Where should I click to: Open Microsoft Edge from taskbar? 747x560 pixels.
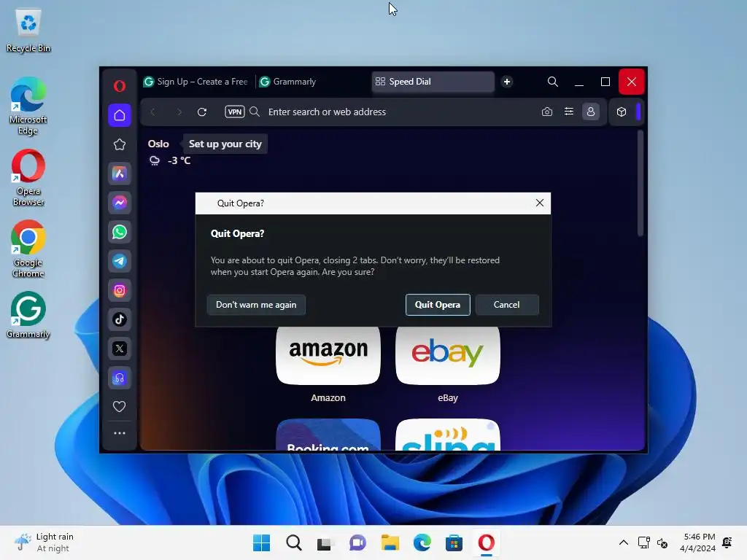(x=422, y=542)
